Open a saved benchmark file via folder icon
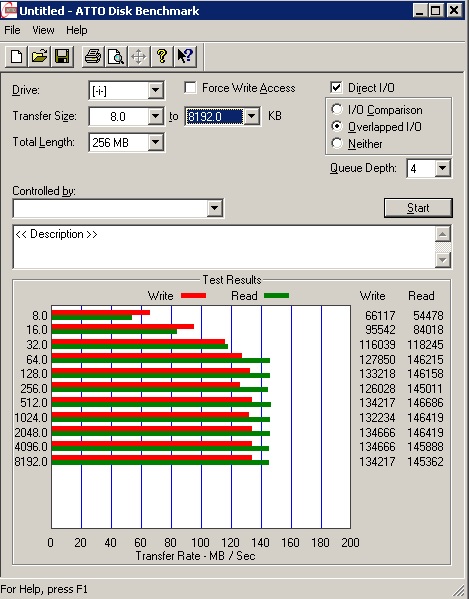Screen dimensions: 469x599 [39, 57]
